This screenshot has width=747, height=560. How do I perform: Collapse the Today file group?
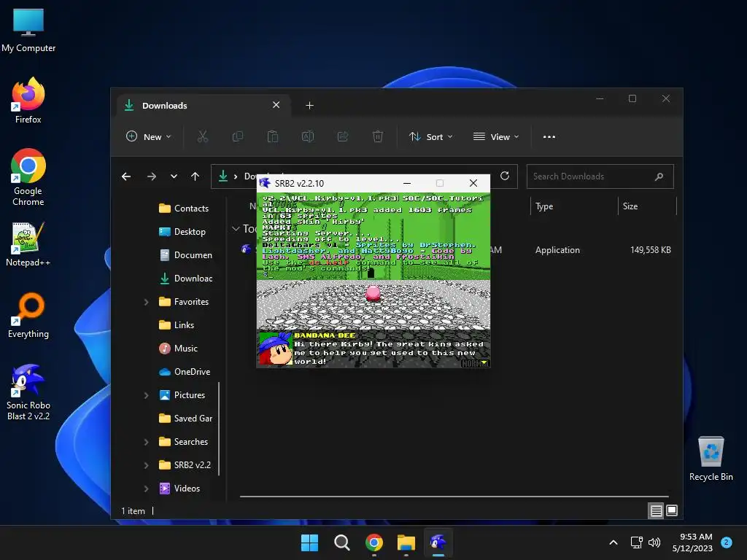pos(236,229)
